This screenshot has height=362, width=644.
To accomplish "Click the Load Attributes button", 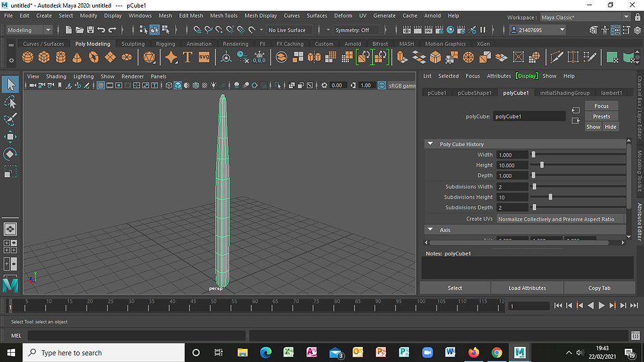I will [x=527, y=288].
